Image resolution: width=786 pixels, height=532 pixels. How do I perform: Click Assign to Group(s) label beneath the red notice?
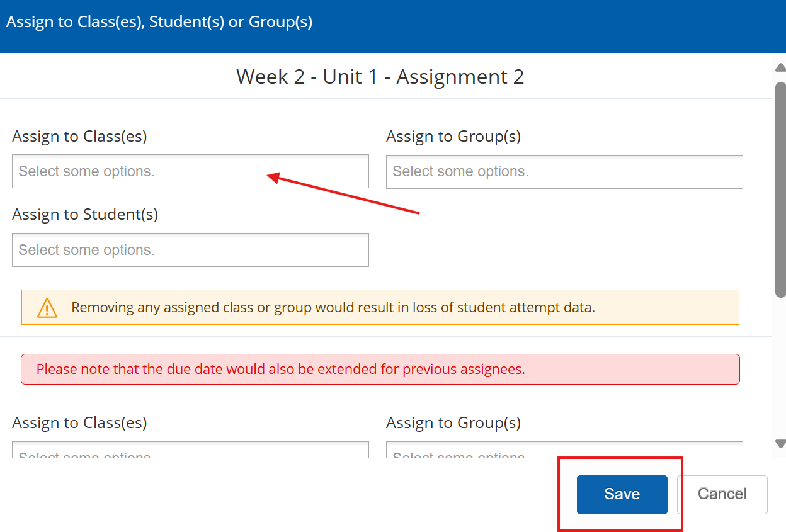[x=453, y=423]
